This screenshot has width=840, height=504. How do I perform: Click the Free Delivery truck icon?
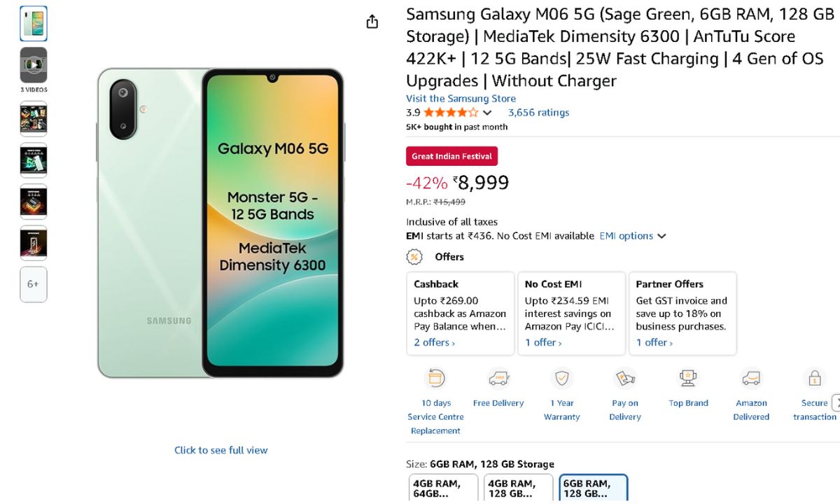tap(498, 379)
